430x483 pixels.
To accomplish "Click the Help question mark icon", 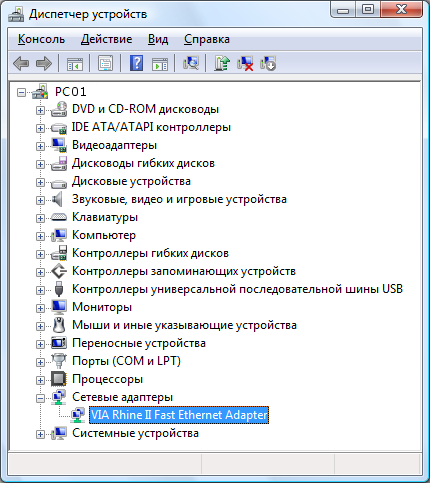I will tap(136, 63).
